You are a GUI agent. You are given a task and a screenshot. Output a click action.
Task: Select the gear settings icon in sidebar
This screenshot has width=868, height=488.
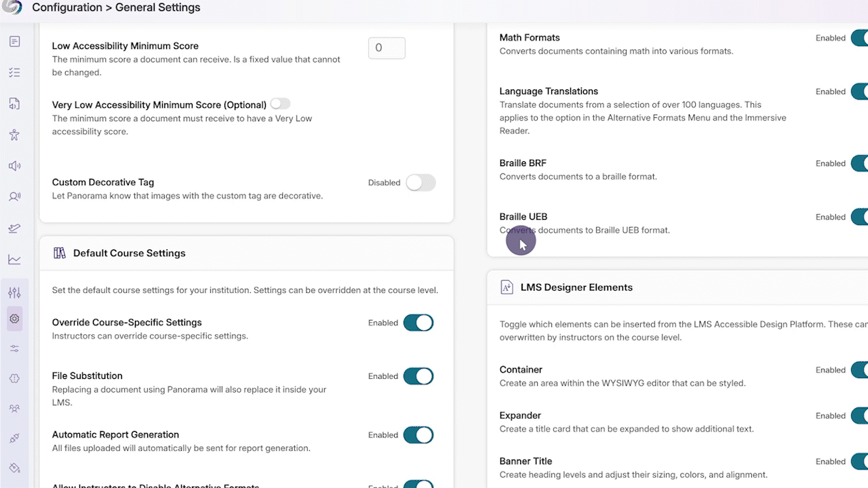coord(14,319)
